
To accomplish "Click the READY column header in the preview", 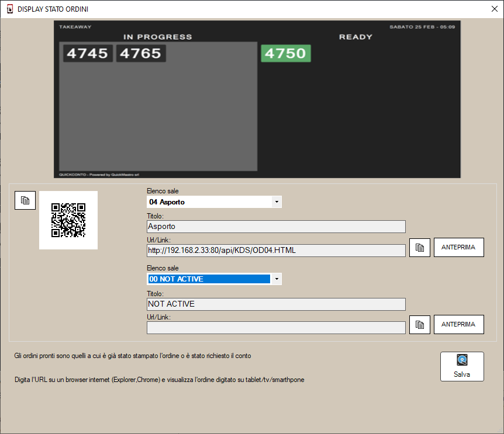I will pyautogui.click(x=355, y=37).
